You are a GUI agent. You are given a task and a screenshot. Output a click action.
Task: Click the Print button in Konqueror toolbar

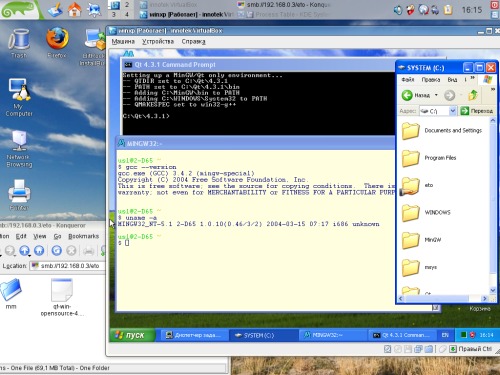tap(88, 250)
